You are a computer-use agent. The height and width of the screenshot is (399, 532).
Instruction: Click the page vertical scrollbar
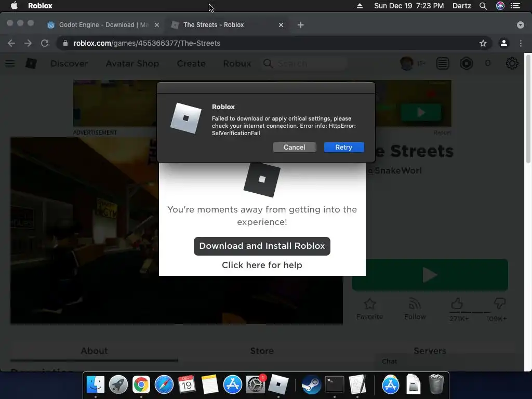click(528, 109)
